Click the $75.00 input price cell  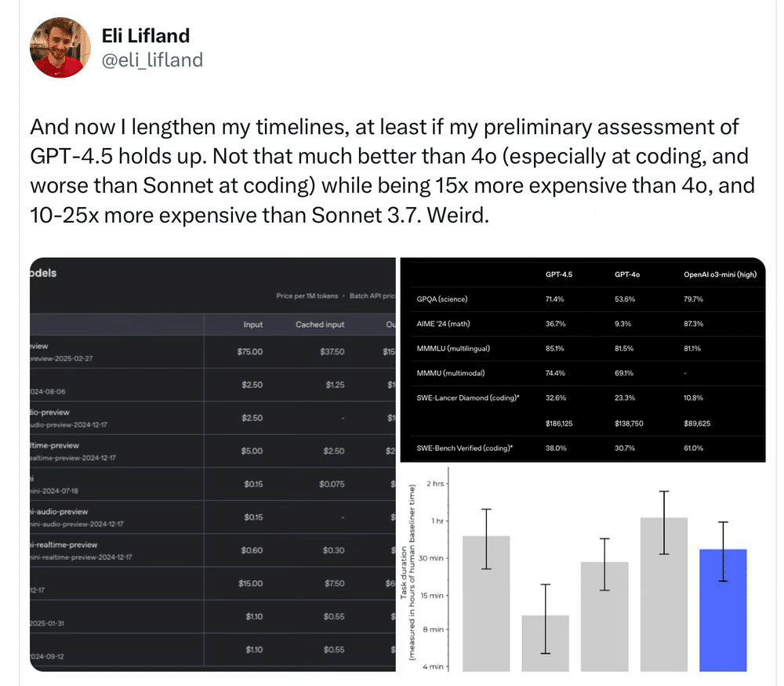coord(249,351)
